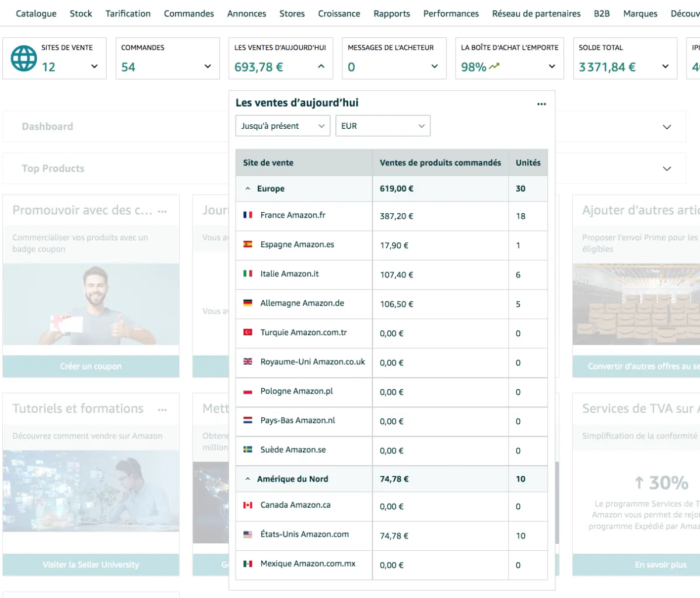Open the Promouvoir avec des c… card options menu
Screen dimensions: 700x598
(162, 212)
